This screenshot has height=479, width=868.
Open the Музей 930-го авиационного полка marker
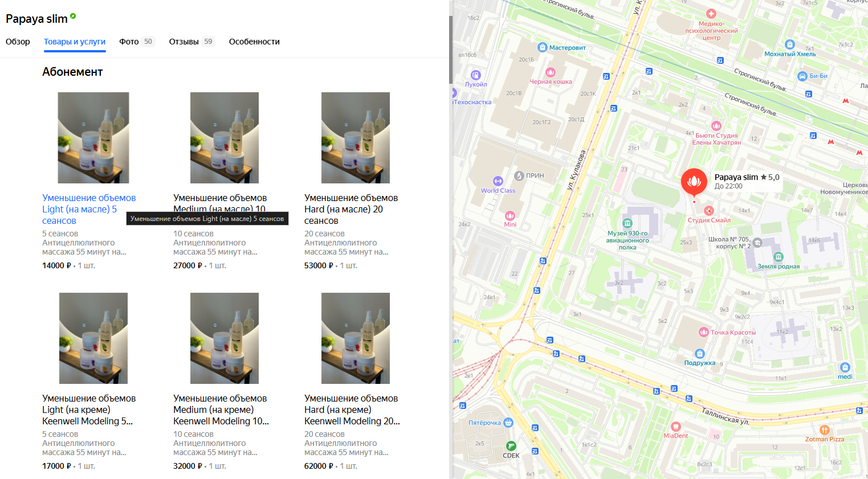pyautogui.click(x=627, y=223)
